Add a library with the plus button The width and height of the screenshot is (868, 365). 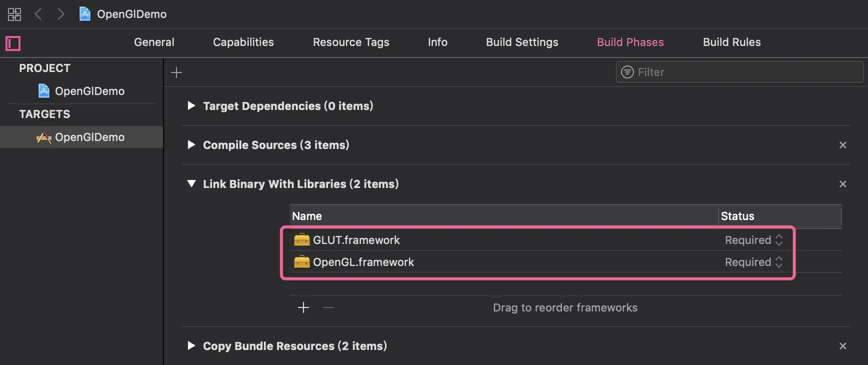coord(303,307)
